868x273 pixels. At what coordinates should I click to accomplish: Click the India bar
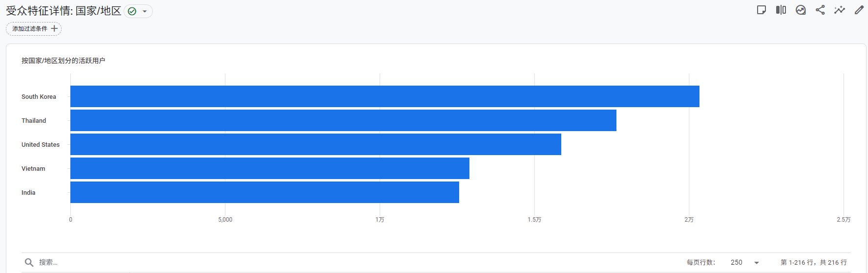(x=264, y=192)
